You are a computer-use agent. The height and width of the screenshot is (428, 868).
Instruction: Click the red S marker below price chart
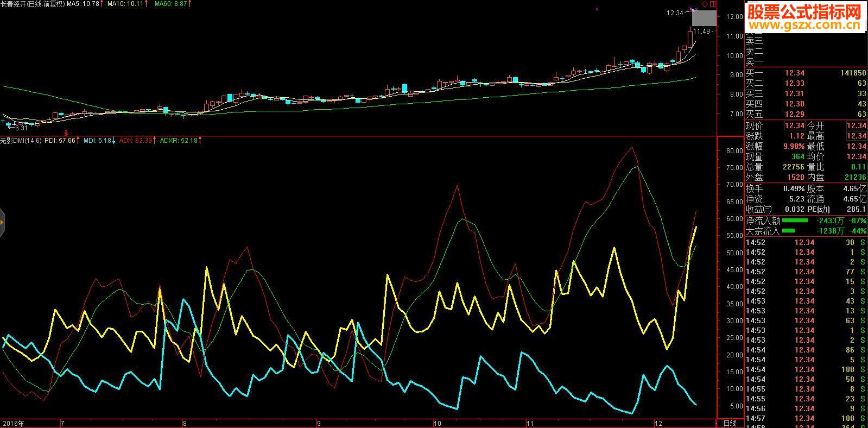coord(66,132)
